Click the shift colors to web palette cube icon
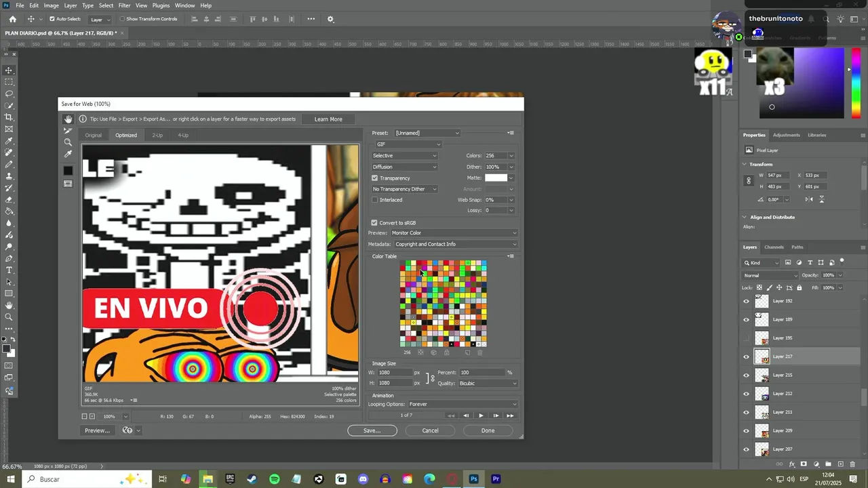868x488 pixels. [433, 352]
